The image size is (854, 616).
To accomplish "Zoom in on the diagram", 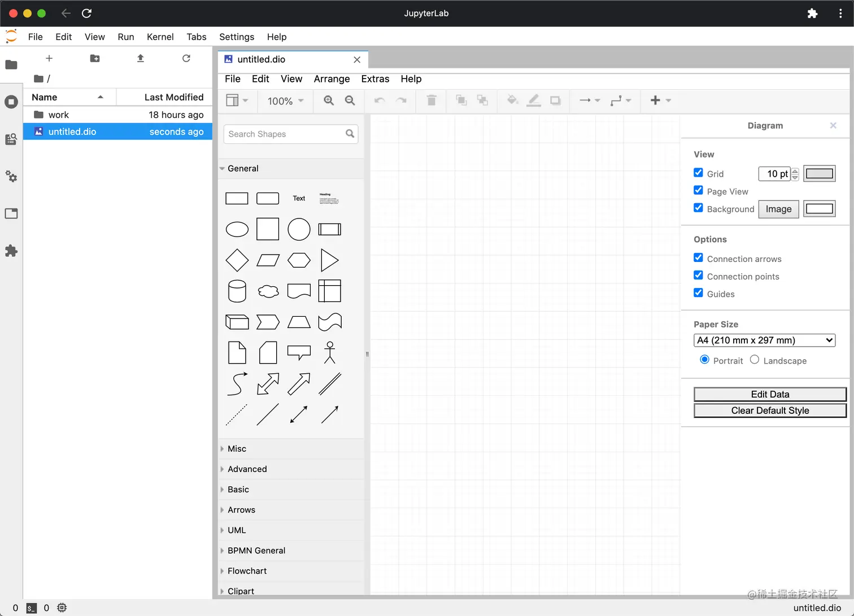I will tap(329, 101).
